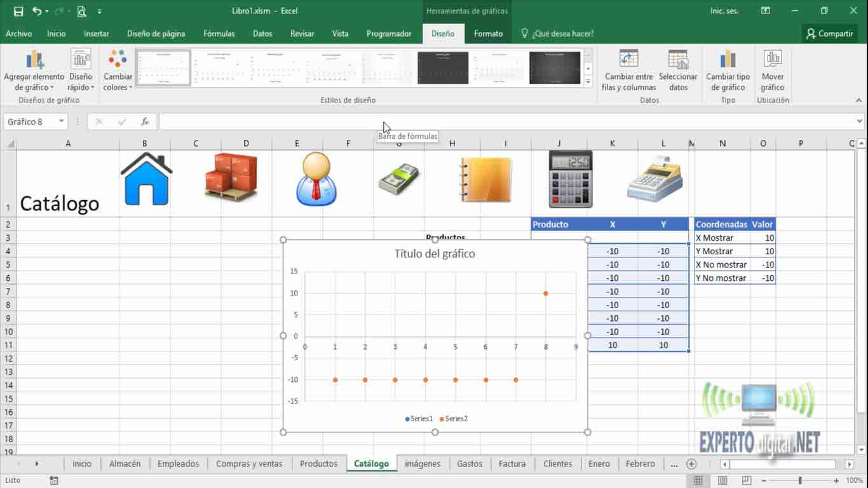
Task: Click the calculator image above column K
Action: [x=572, y=179]
